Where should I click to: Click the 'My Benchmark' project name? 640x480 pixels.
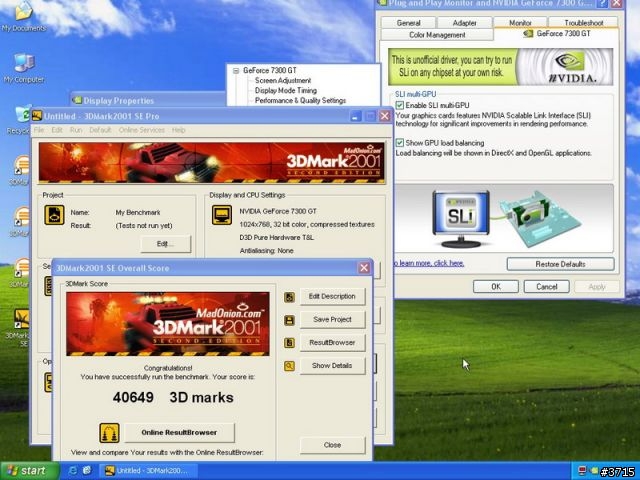point(138,212)
